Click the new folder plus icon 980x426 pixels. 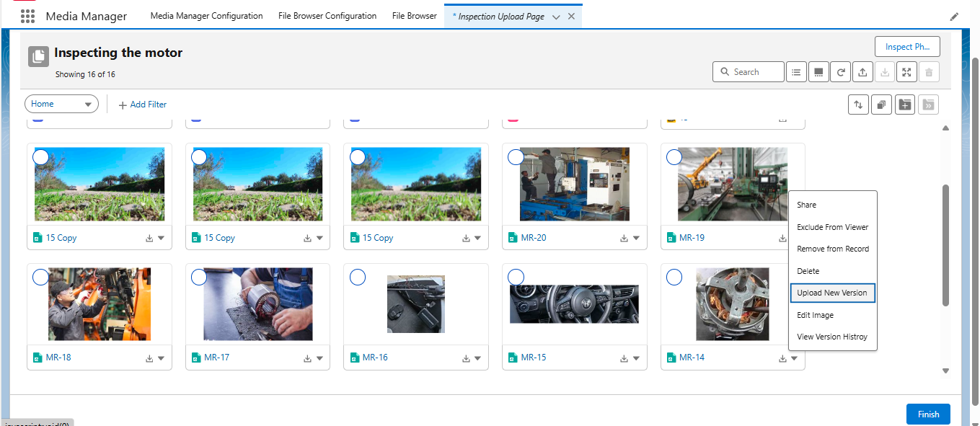[x=905, y=105]
